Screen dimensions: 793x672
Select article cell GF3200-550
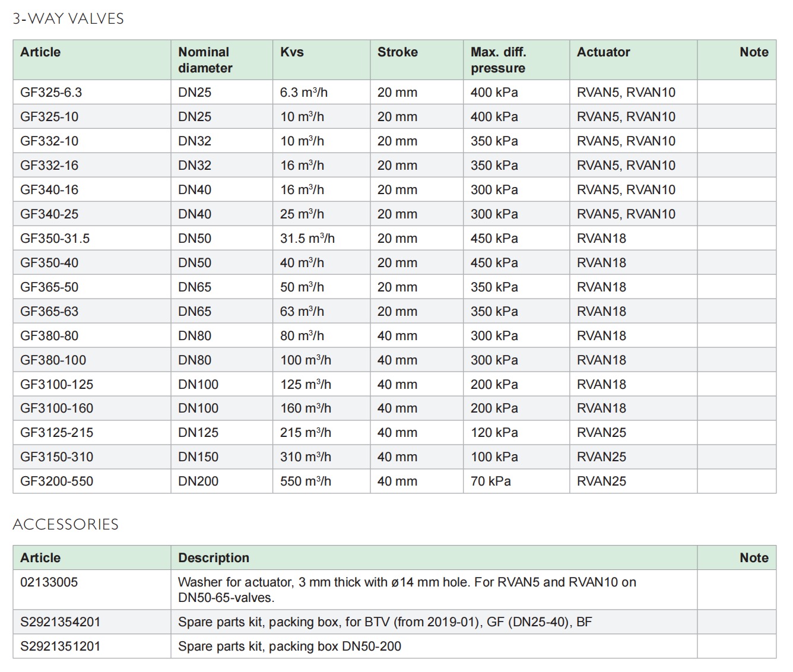pyautogui.click(x=56, y=481)
